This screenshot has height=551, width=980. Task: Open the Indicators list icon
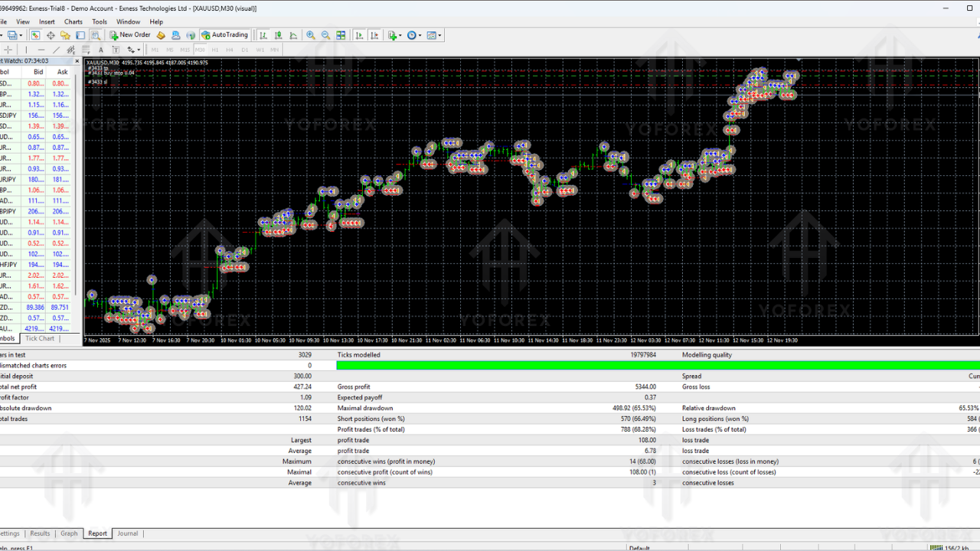click(391, 35)
